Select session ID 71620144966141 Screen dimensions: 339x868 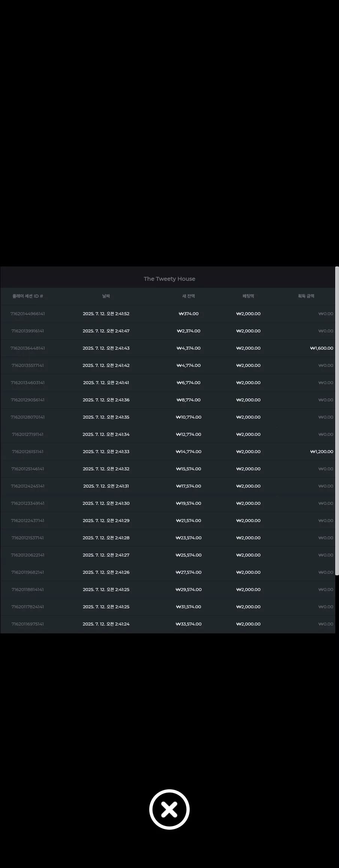(x=28, y=314)
